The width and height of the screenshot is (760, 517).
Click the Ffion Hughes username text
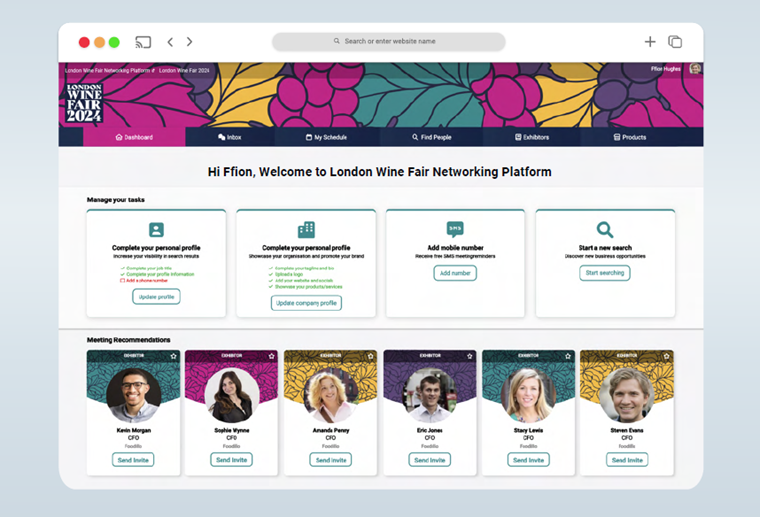point(665,69)
